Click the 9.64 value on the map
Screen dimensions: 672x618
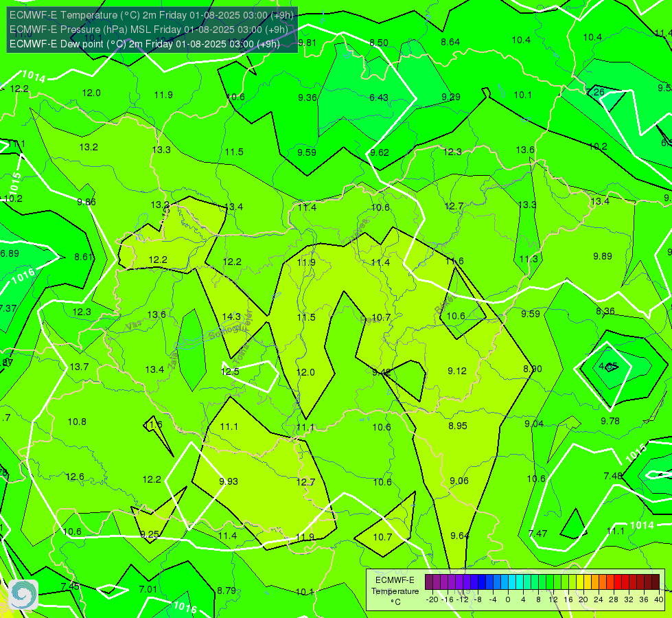click(460, 536)
